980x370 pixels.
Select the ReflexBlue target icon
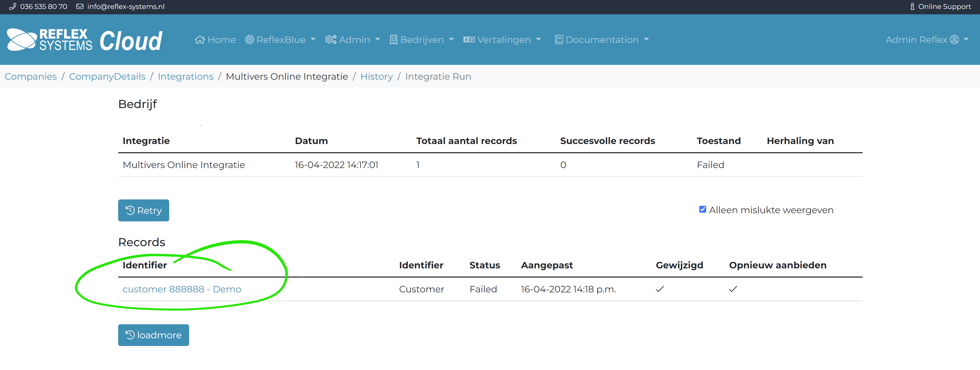250,40
